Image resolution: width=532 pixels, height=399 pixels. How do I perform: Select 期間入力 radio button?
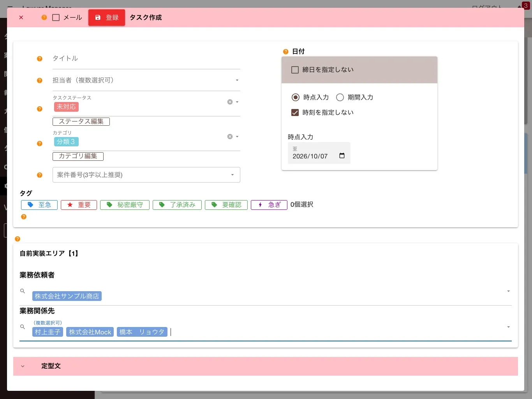point(340,97)
